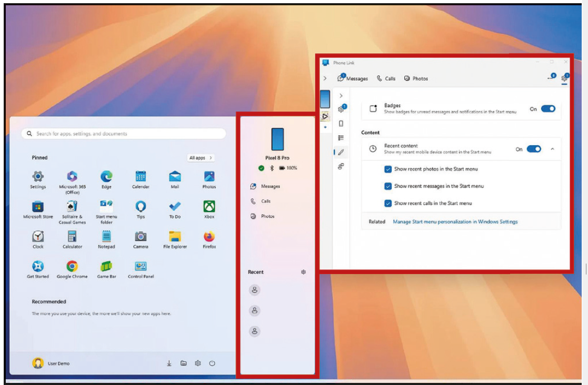Screen dimensions: 588x385
Task: Open the more options ellipsis in Phone Link
Action: [x=551, y=77]
